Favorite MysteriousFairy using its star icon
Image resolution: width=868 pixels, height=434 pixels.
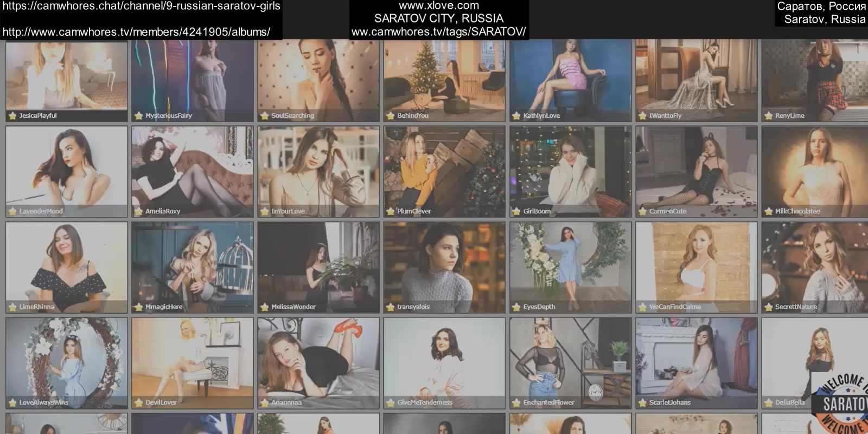[x=138, y=116]
